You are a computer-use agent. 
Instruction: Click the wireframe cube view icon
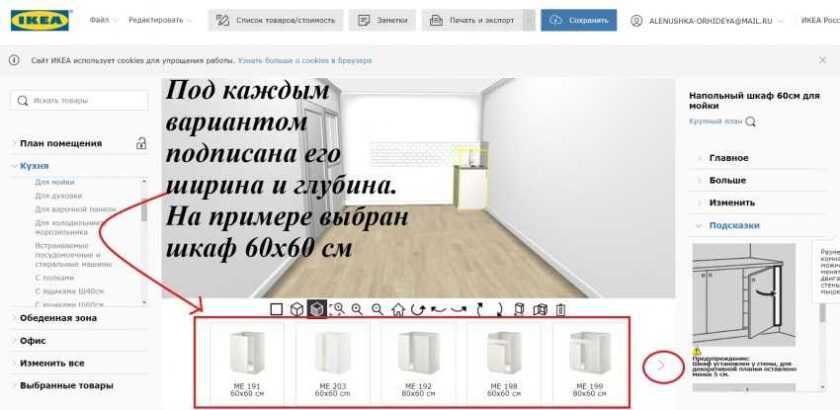pos(297,309)
